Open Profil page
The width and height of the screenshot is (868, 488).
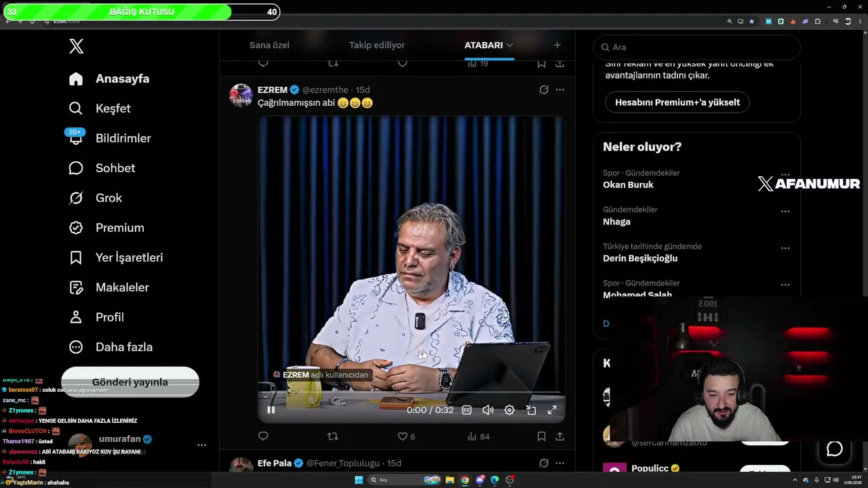click(96, 317)
